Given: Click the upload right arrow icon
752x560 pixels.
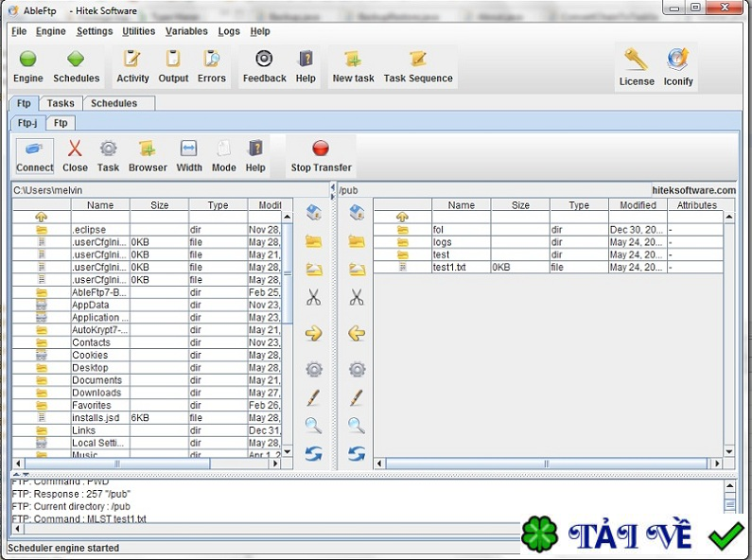Looking at the screenshot, I should click(x=313, y=333).
